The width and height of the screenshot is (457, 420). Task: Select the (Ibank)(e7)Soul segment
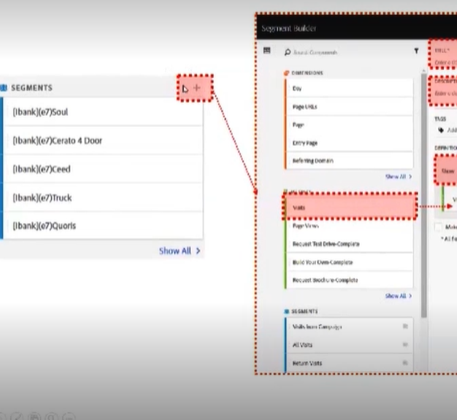click(x=103, y=112)
